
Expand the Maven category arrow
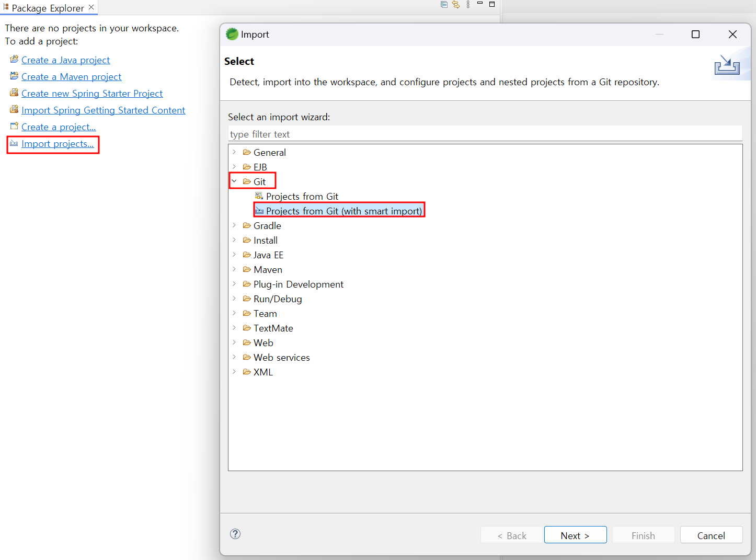point(234,269)
